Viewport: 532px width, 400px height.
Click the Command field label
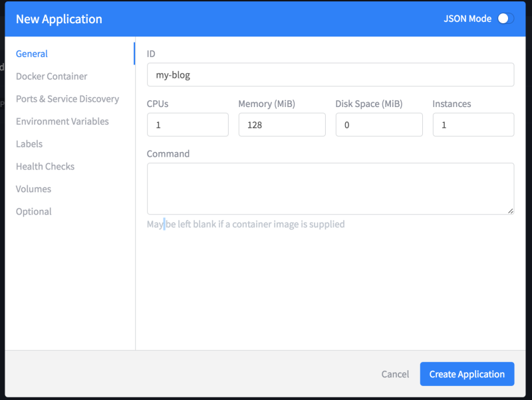pyautogui.click(x=168, y=153)
